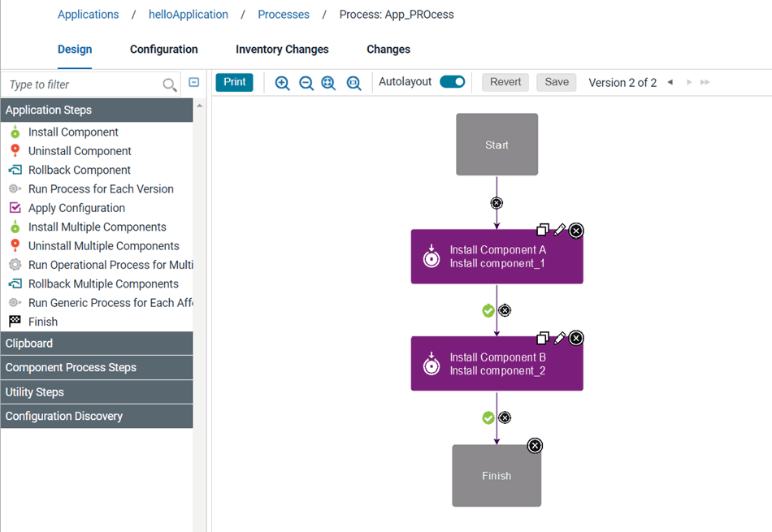Save the current process design
The height and width of the screenshot is (532, 772).
click(x=556, y=82)
